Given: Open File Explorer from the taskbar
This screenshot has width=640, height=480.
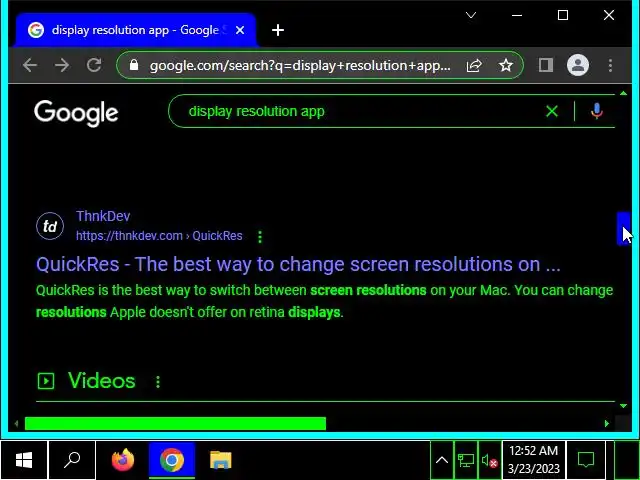Looking at the screenshot, I should point(221,460).
